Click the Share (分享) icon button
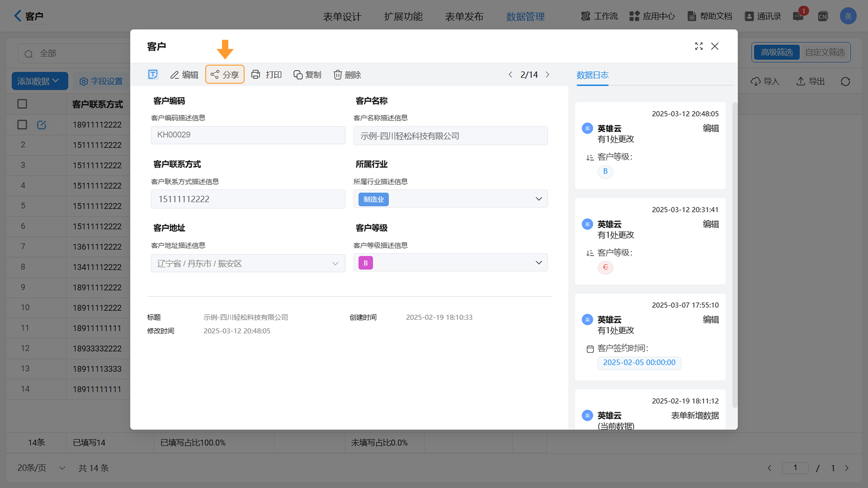This screenshot has width=868, height=488. coord(215,74)
